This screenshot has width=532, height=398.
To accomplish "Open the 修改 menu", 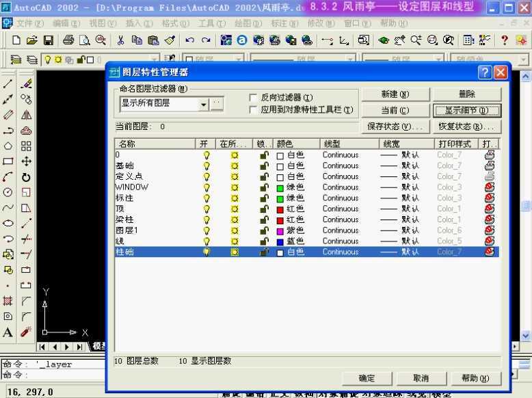I will (321, 23).
